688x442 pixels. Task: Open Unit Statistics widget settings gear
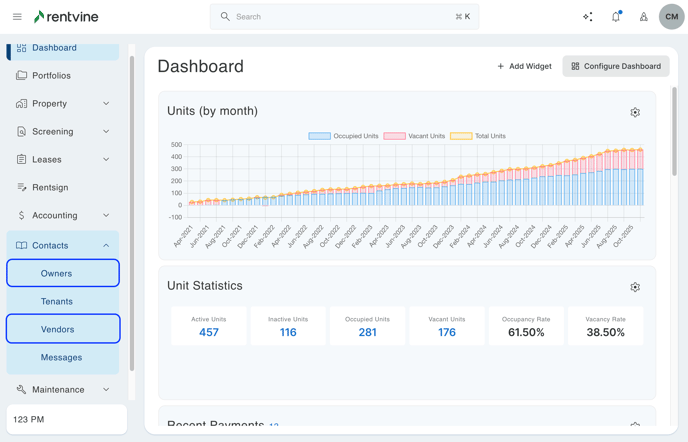click(x=635, y=287)
